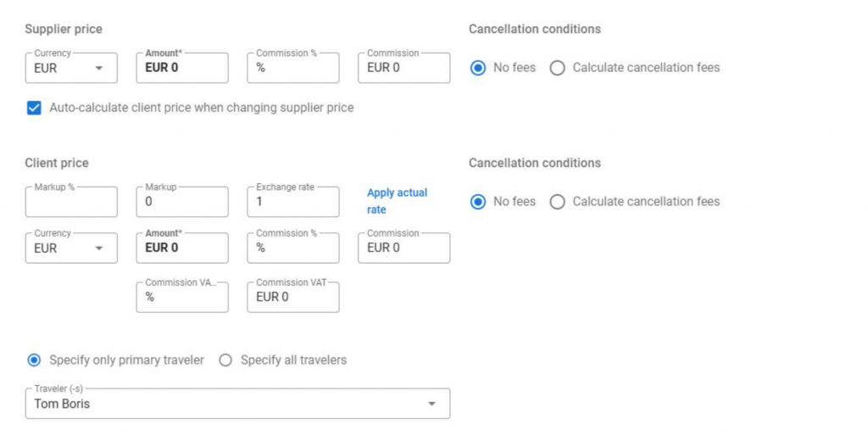Focus the Commission VAT % field
Image resolution: width=868 pixels, height=447 pixels.
(x=182, y=297)
